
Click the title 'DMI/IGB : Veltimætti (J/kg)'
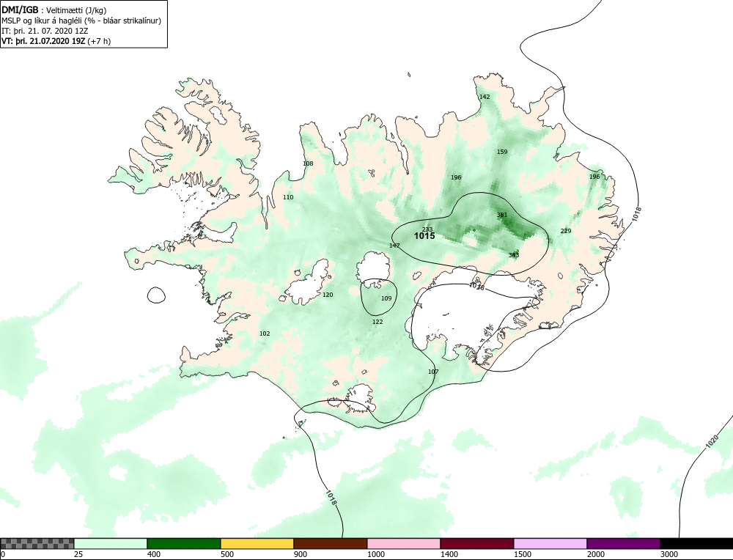tap(54, 11)
